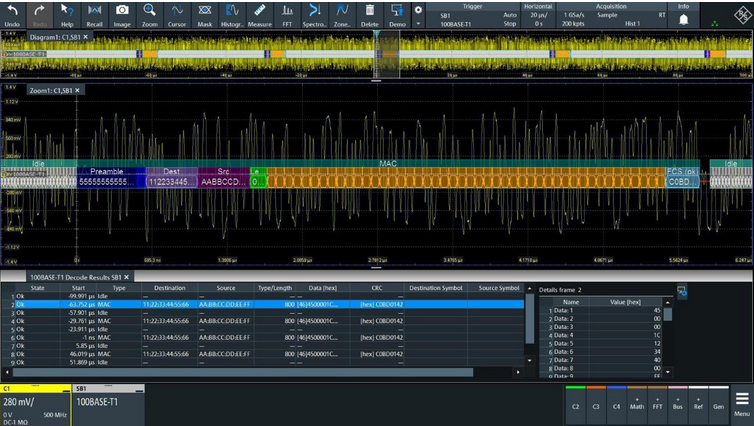Take a screenshot with the Image tool
754x426 pixels.
tap(122, 15)
